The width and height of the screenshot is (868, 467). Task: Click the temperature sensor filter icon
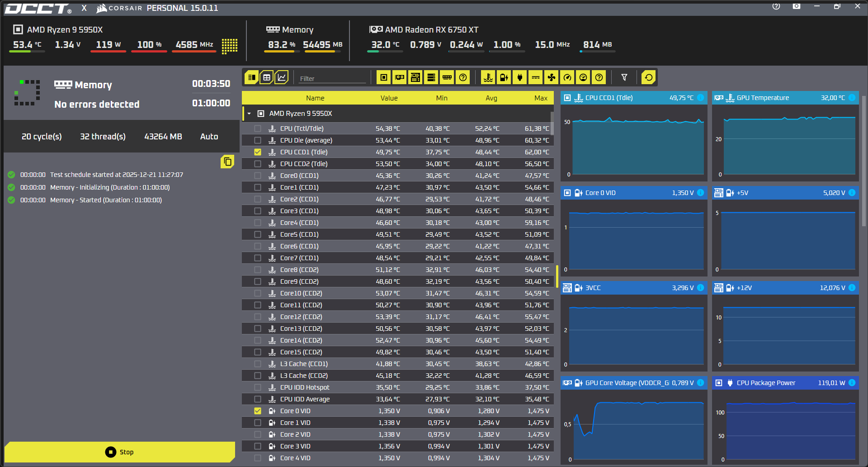(488, 77)
